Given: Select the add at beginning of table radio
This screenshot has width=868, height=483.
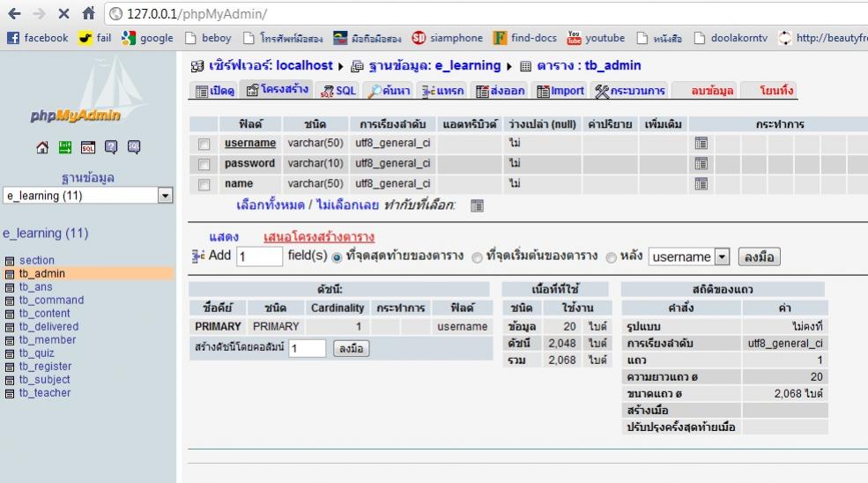Looking at the screenshot, I should point(477,257).
